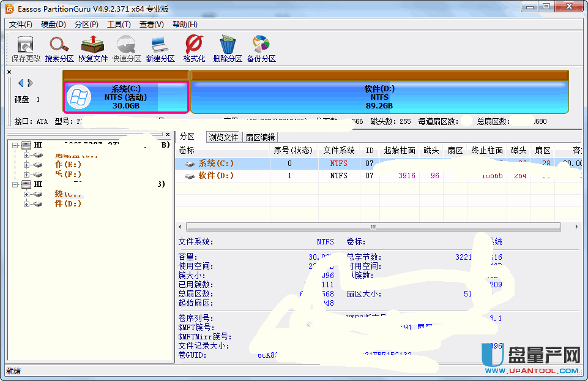Go to previous disk with left arrow
The width and height of the screenshot is (588, 381).
pos(21,83)
